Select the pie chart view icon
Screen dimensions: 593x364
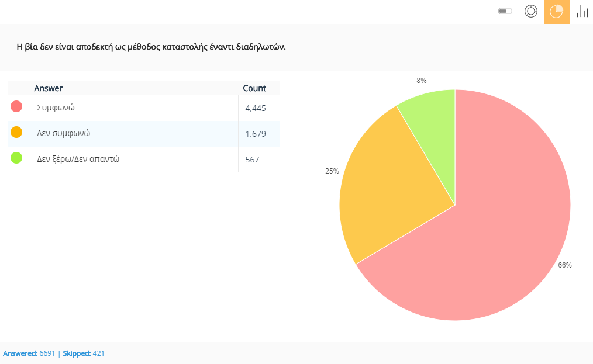click(x=556, y=12)
